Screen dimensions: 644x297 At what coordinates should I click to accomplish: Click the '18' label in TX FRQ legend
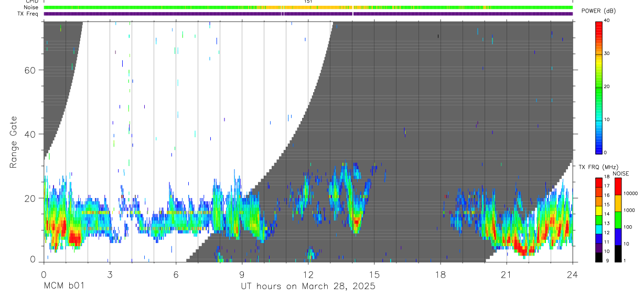(606, 176)
